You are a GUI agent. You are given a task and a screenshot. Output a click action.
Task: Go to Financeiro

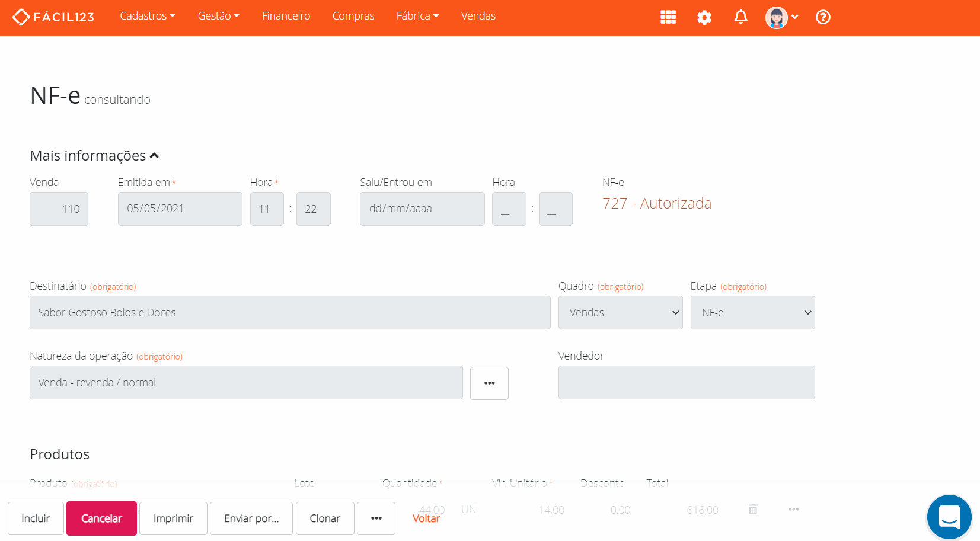(286, 16)
